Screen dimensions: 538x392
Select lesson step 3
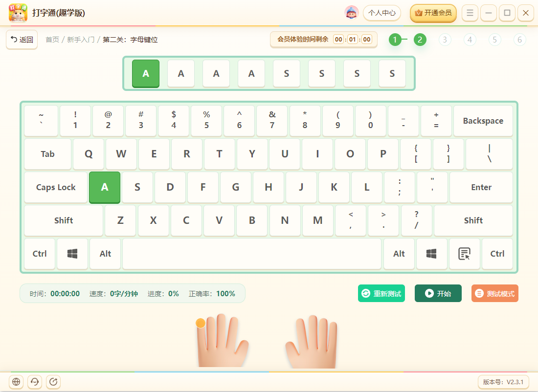pyautogui.click(x=445, y=40)
